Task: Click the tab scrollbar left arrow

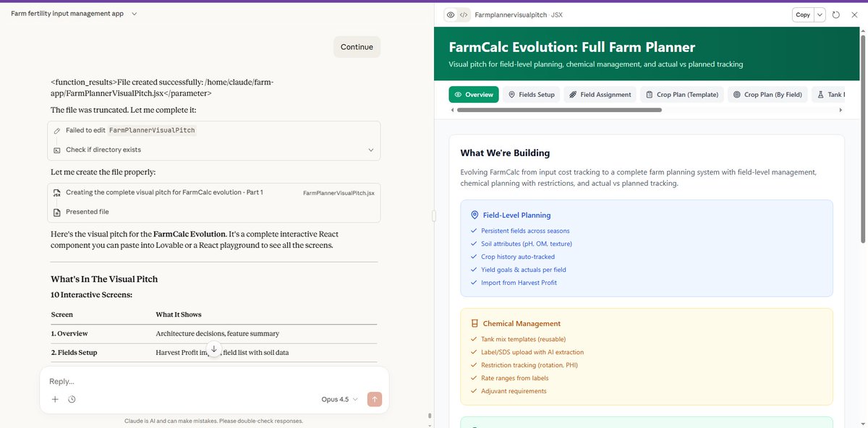Action: 453,110
